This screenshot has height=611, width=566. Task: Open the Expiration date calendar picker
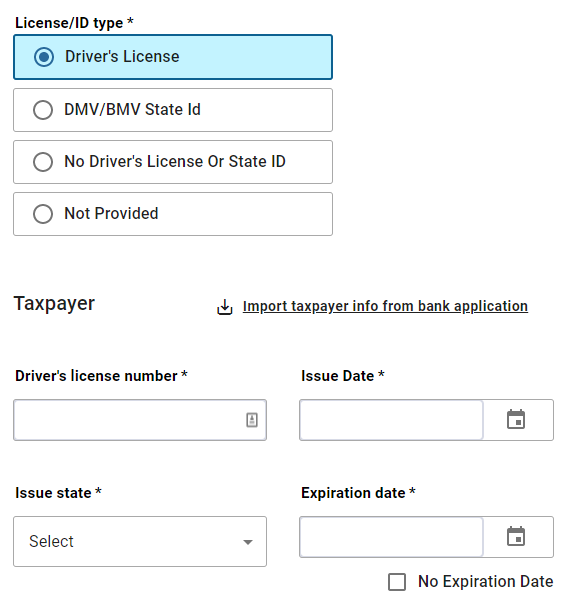pos(516,537)
